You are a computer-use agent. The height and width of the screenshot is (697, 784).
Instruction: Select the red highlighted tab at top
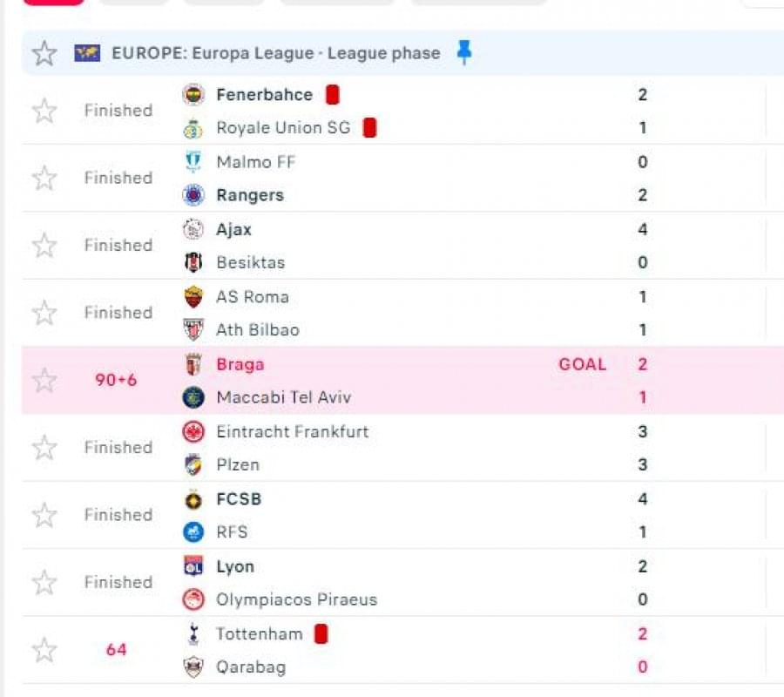pos(54,3)
